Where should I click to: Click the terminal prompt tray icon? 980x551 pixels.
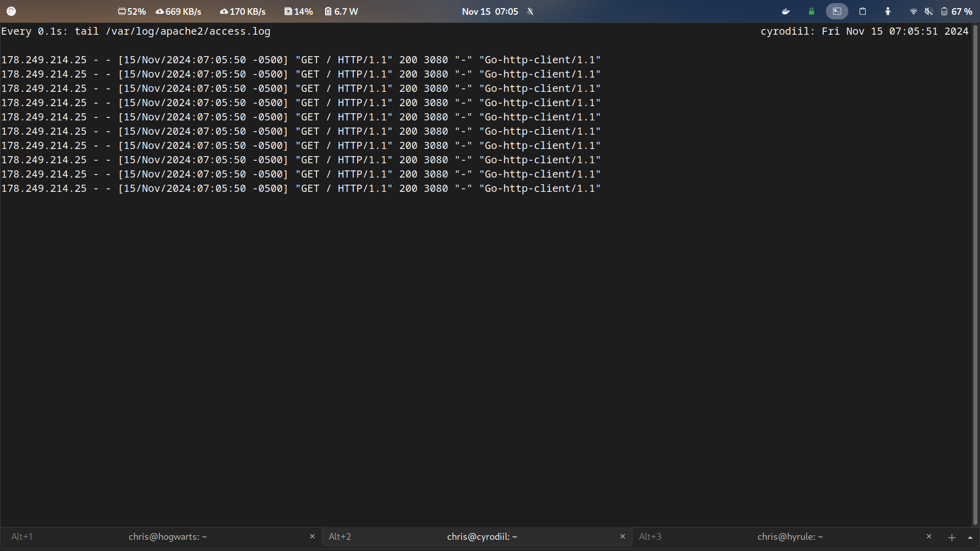[x=837, y=11]
